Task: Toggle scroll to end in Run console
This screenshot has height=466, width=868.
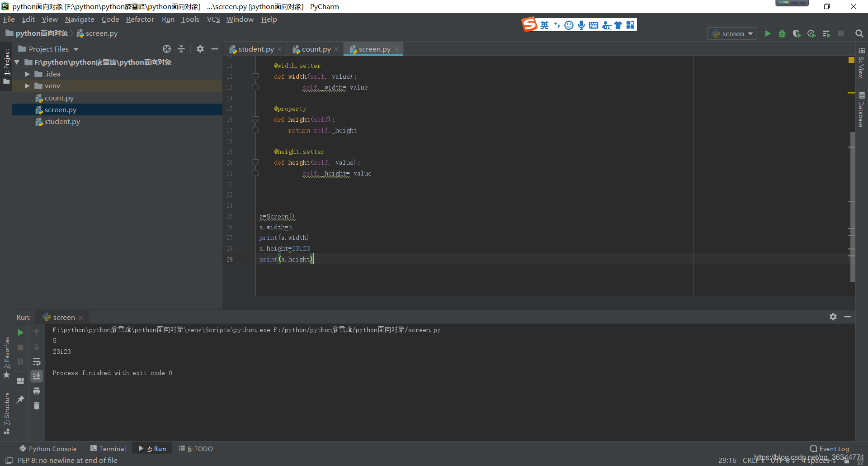Action: tap(37, 376)
